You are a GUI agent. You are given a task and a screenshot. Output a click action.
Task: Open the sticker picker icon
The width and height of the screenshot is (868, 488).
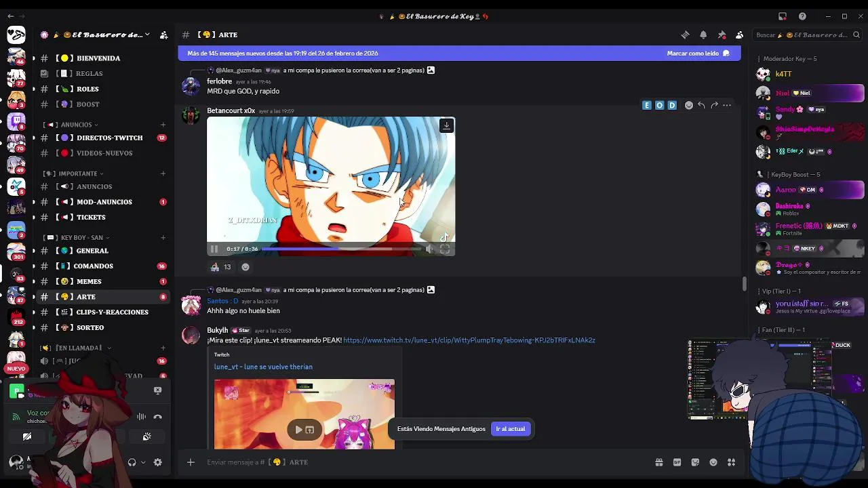pos(695,462)
